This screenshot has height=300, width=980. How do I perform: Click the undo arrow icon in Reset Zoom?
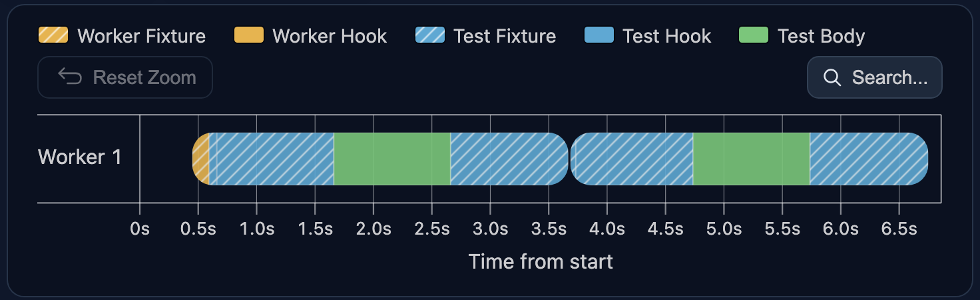click(x=70, y=77)
